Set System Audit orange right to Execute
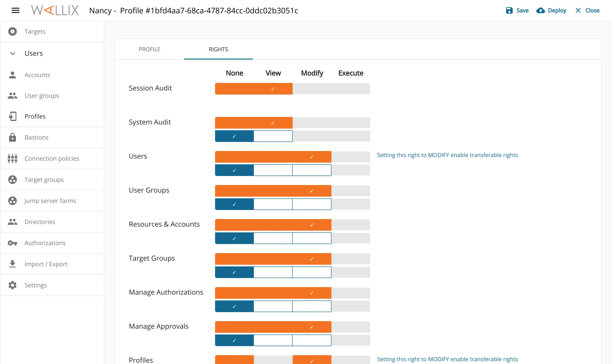 pos(351,123)
